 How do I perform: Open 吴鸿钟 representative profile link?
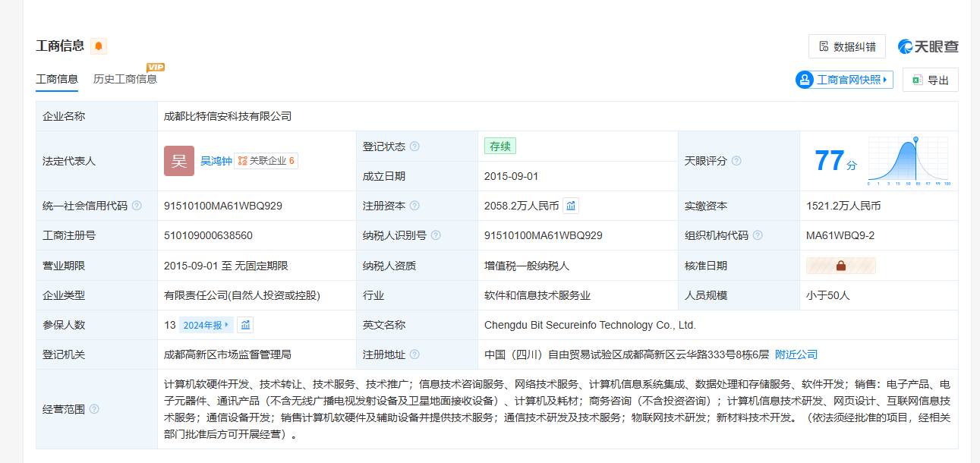[x=216, y=161]
